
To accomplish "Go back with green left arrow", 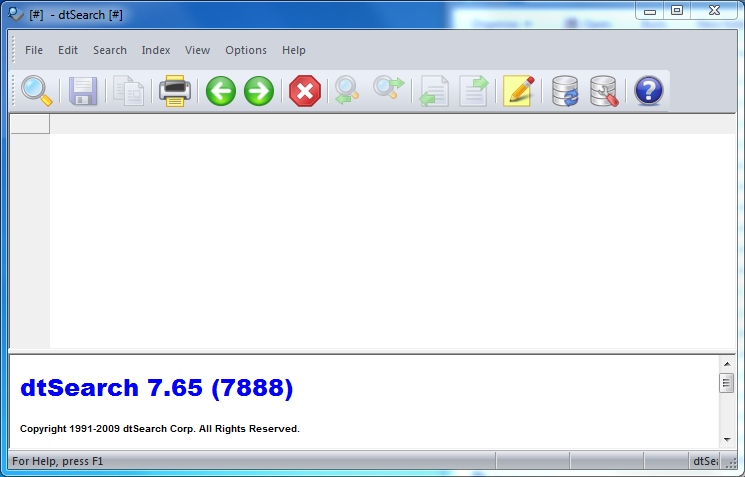I will click(221, 91).
